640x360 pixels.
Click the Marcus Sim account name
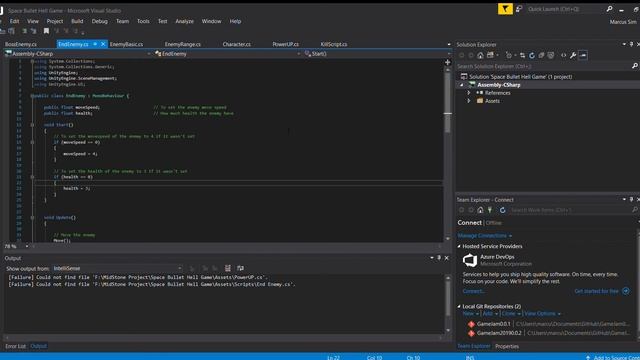[623, 22]
